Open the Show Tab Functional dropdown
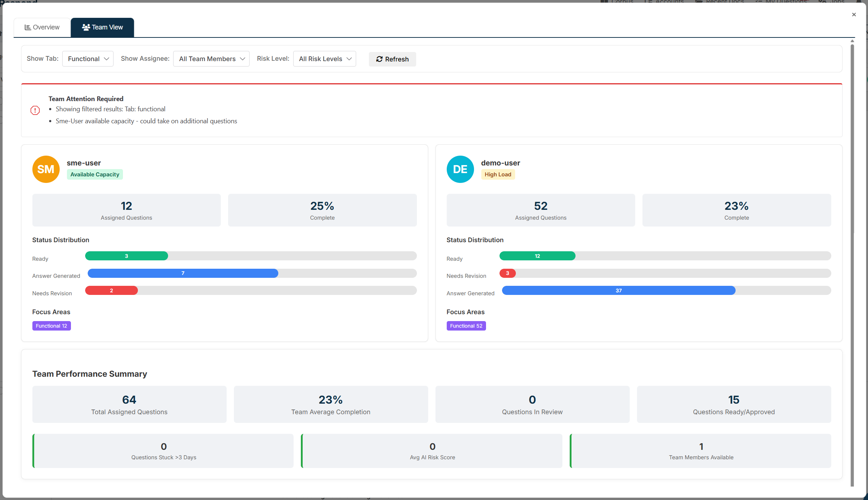The width and height of the screenshot is (868, 500). (88, 59)
